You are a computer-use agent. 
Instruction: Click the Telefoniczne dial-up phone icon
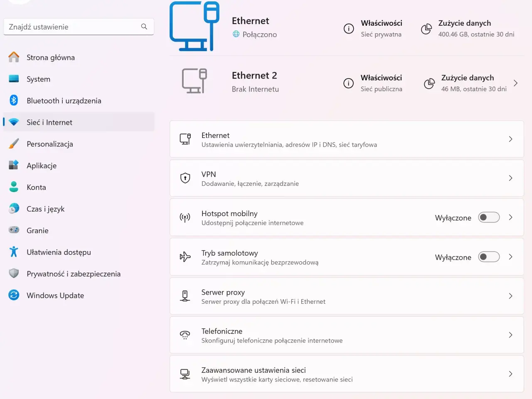[185, 335]
